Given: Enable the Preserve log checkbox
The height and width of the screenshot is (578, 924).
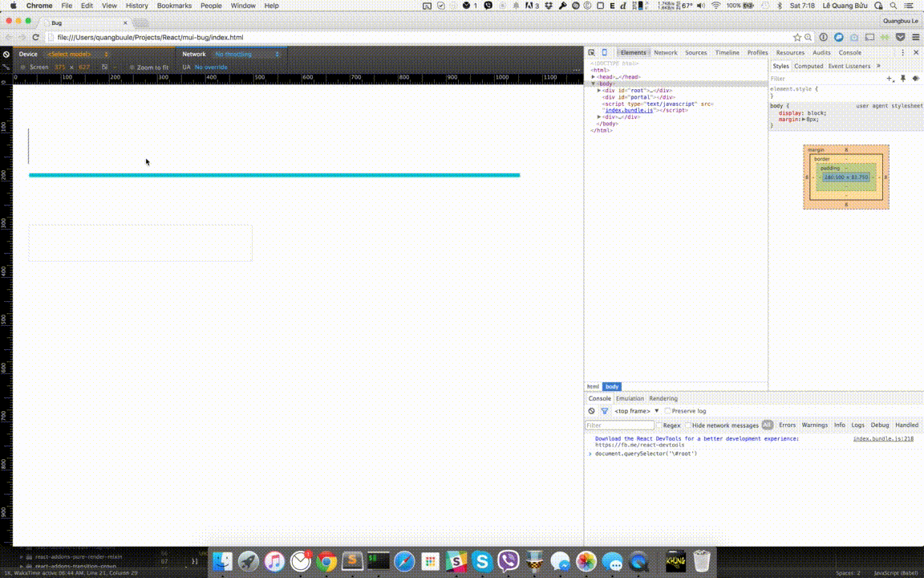Looking at the screenshot, I should pyautogui.click(x=667, y=411).
